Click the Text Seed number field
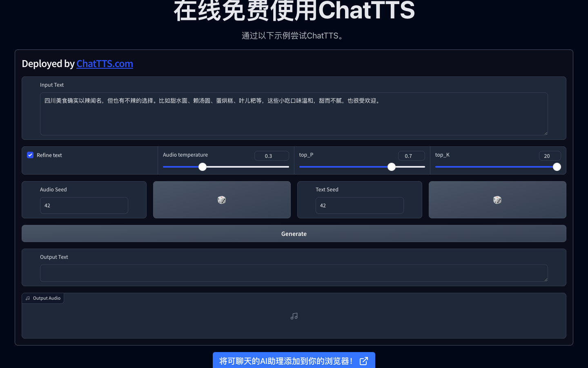 360,205
